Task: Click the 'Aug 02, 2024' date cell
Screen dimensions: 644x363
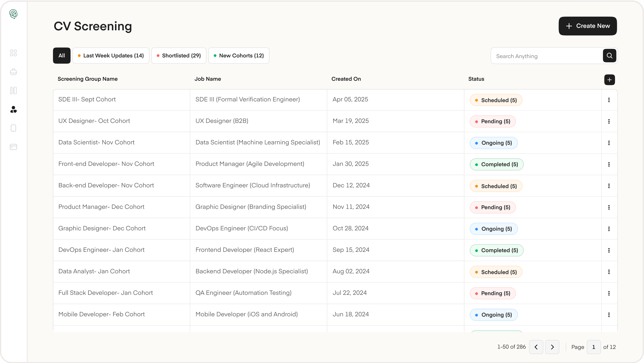Action: [351, 271]
